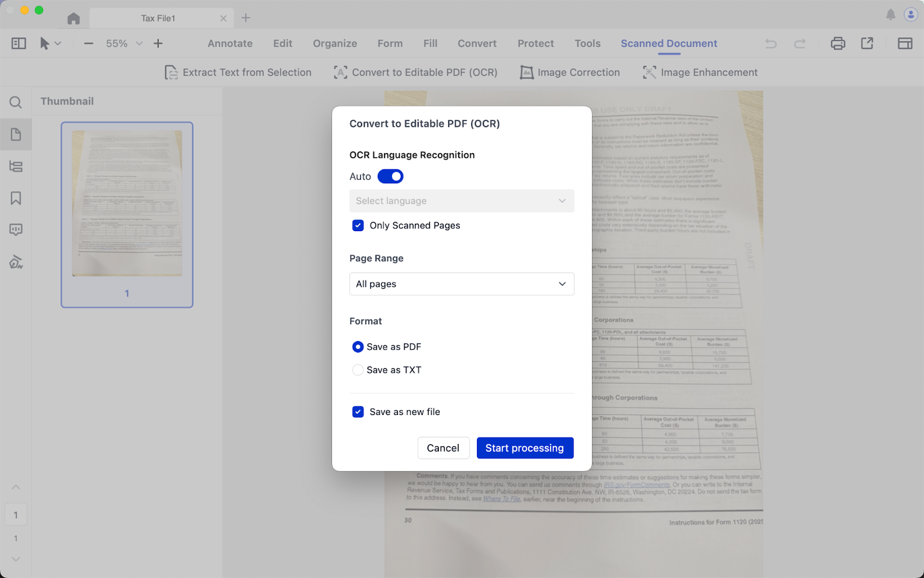Open the search panel in sidebar
Screen dimensions: 924x578
[x=16, y=103]
